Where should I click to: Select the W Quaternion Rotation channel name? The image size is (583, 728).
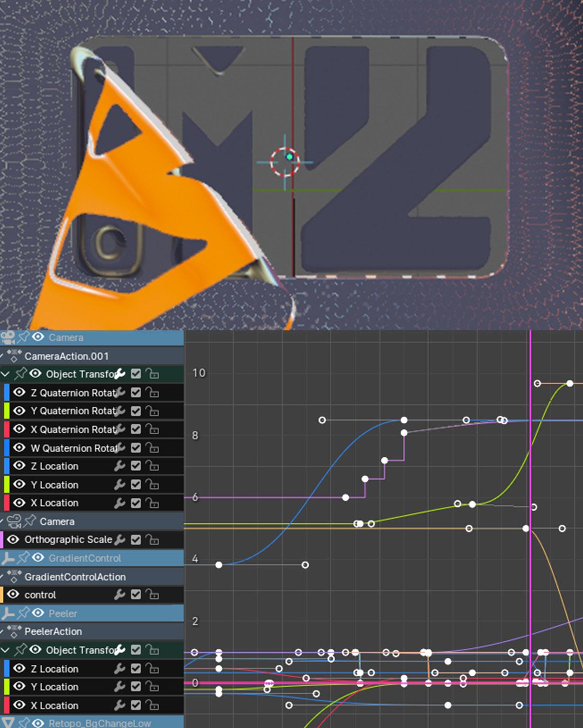point(73,448)
